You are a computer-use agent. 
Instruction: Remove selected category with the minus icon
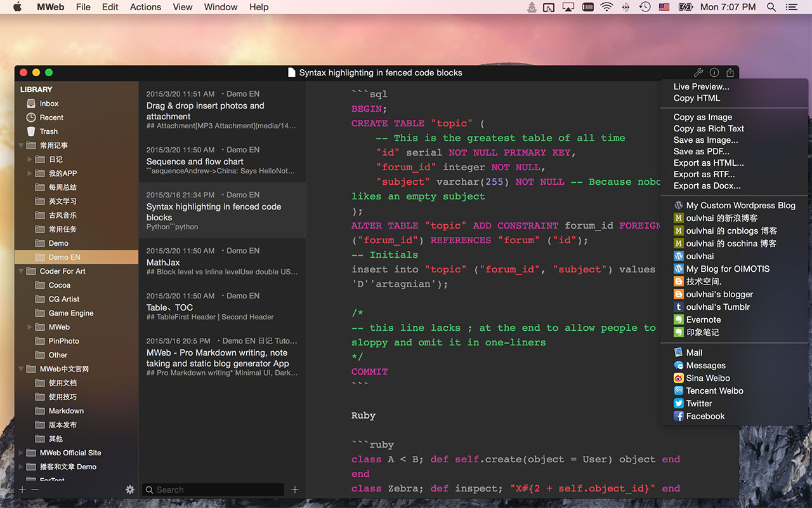click(x=35, y=490)
